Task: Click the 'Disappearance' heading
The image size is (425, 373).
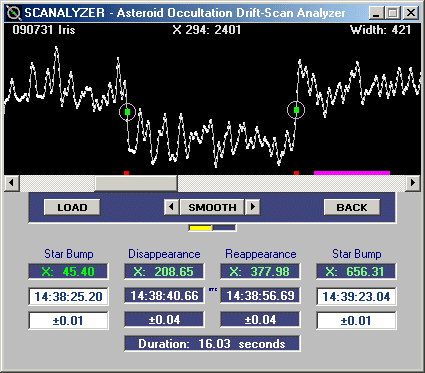Action: coord(164,254)
